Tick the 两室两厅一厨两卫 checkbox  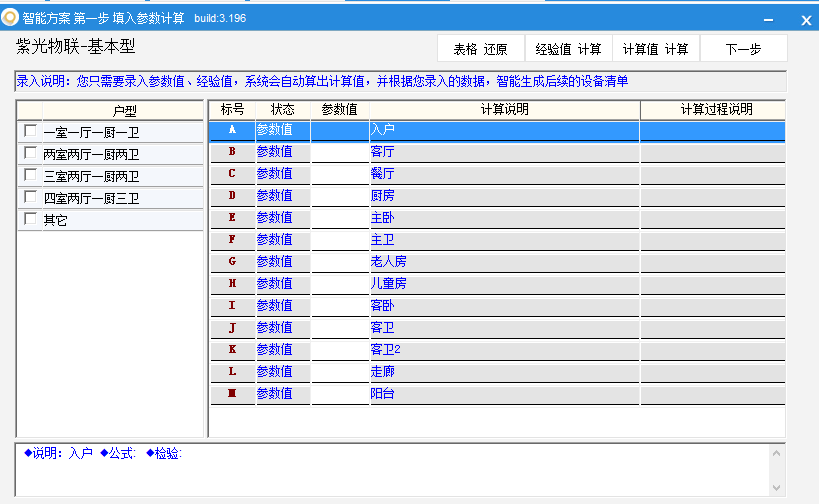click(30, 153)
